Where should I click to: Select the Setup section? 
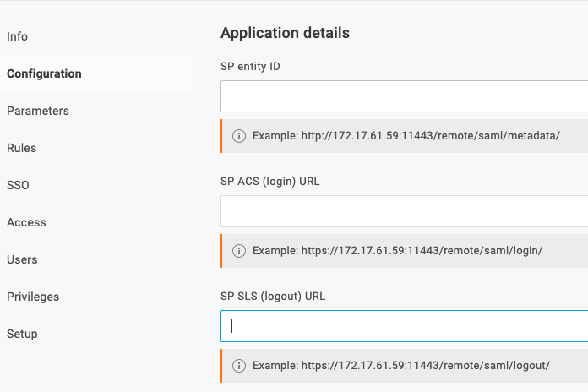[22, 334]
